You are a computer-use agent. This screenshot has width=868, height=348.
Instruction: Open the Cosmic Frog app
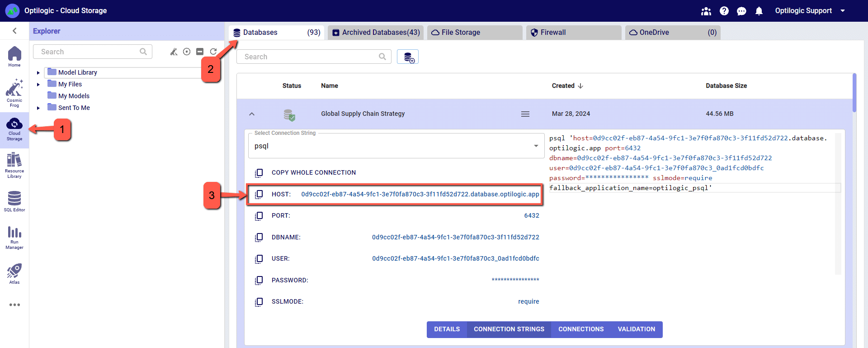tap(14, 93)
